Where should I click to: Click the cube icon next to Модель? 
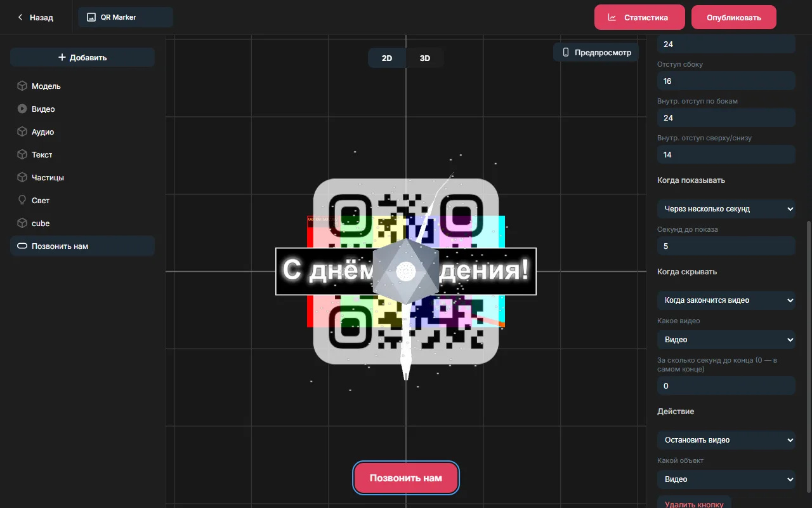tap(22, 86)
